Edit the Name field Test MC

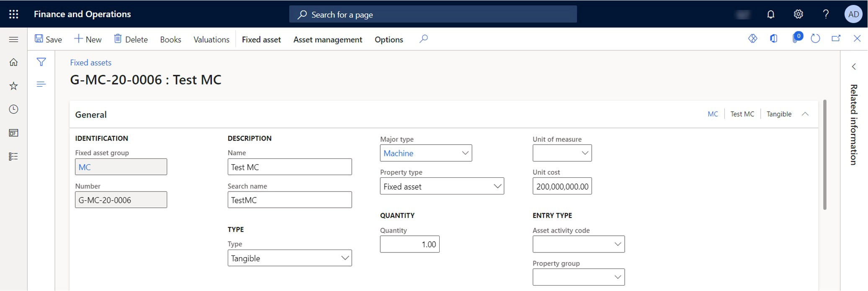point(290,167)
